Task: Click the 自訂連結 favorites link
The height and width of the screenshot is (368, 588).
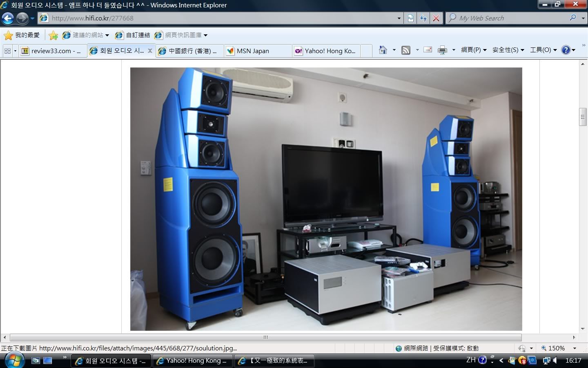Action: [133, 35]
